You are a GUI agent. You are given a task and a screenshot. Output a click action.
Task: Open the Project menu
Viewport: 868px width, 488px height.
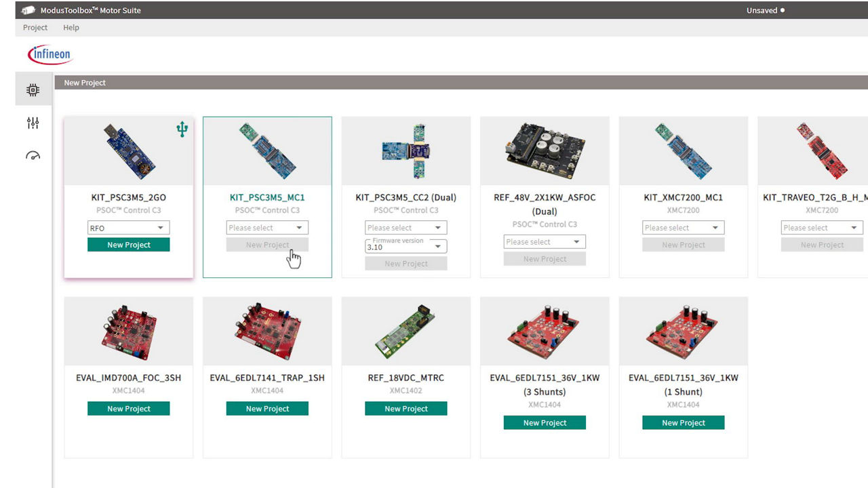pos(35,28)
